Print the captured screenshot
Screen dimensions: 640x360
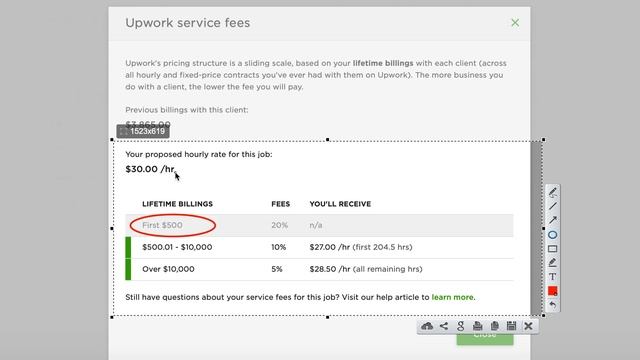478,326
